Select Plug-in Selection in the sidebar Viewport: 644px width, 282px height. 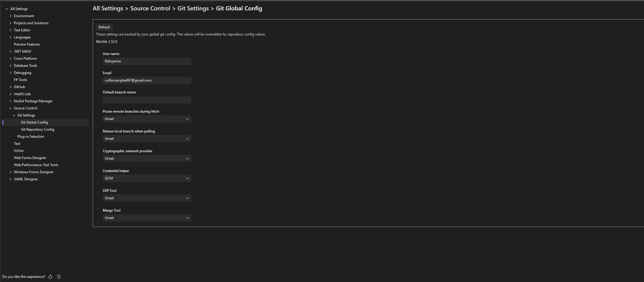31,136
